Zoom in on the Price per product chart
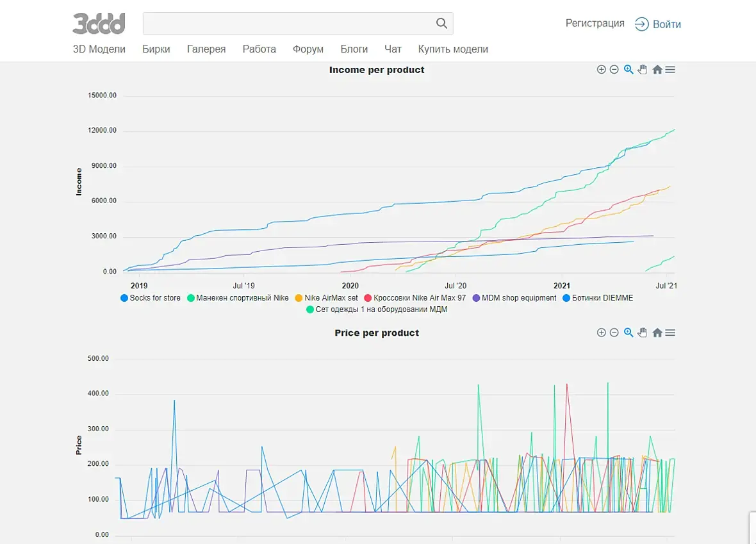Viewport: 756px width, 544px height. click(x=601, y=333)
